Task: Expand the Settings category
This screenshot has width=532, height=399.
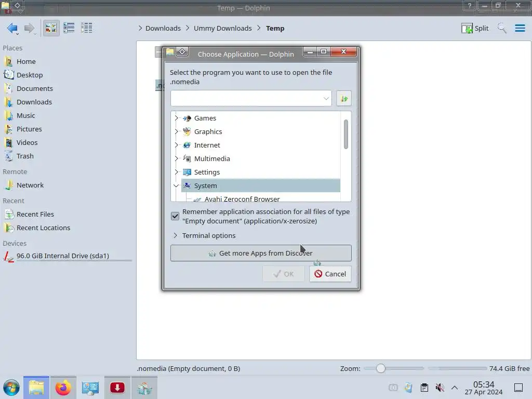Action: tap(176, 172)
